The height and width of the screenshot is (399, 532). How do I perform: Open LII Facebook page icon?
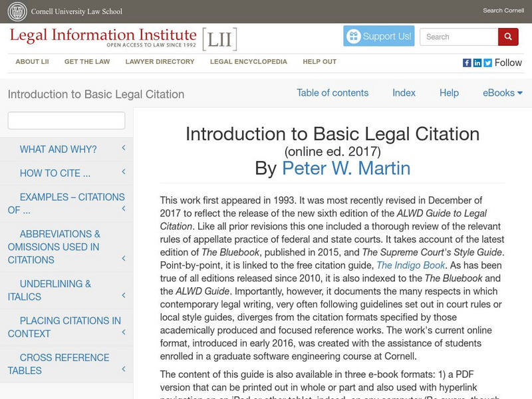pos(467,63)
